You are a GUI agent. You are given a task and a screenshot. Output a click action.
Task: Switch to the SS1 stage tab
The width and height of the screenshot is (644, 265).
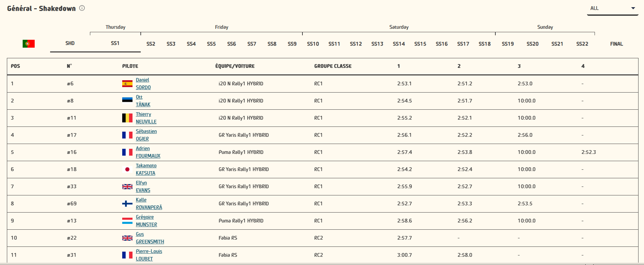tap(115, 43)
